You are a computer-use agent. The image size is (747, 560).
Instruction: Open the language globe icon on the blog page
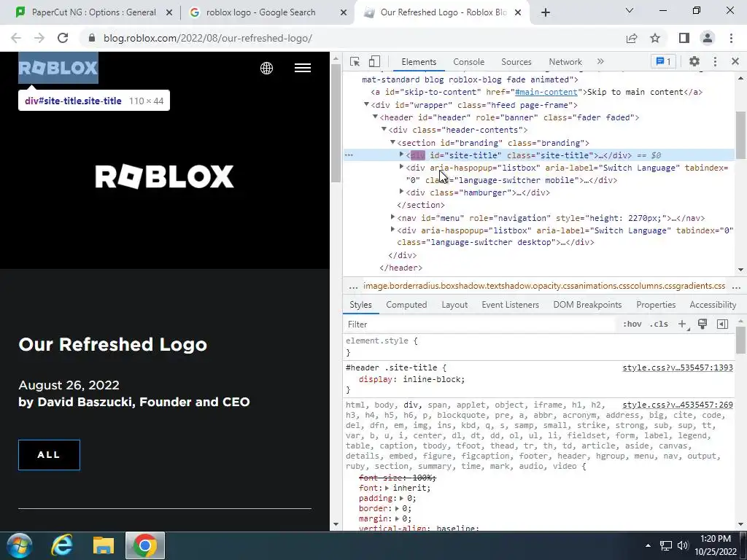pyautogui.click(x=267, y=68)
